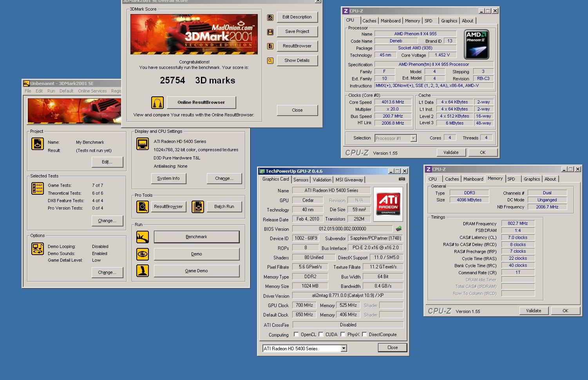This screenshot has width=588, height=380.
Task: Enable the OpenCL checkbox in GPU-Z
Action: [x=296, y=335]
